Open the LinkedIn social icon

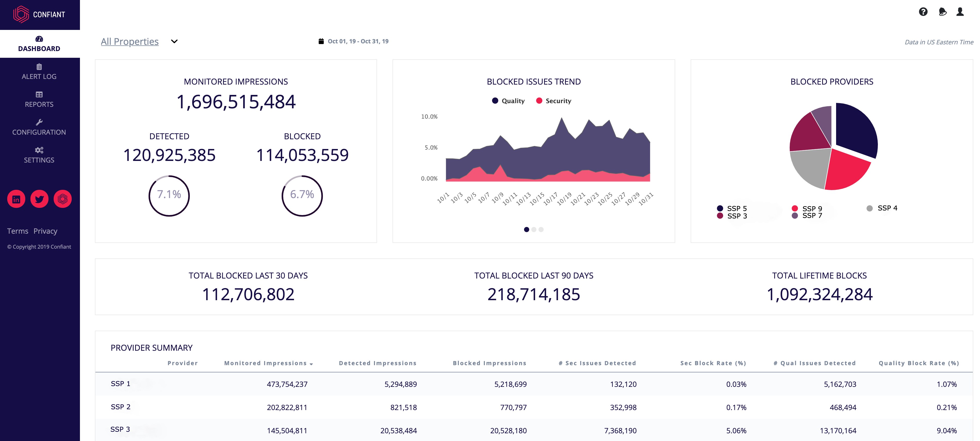click(16, 199)
